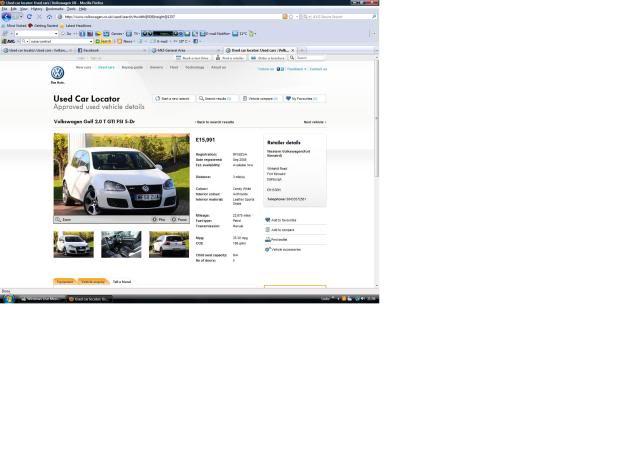Click the Add to compare list icon
Viewport: 640px width, 474px height.
pyautogui.click(x=268, y=230)
